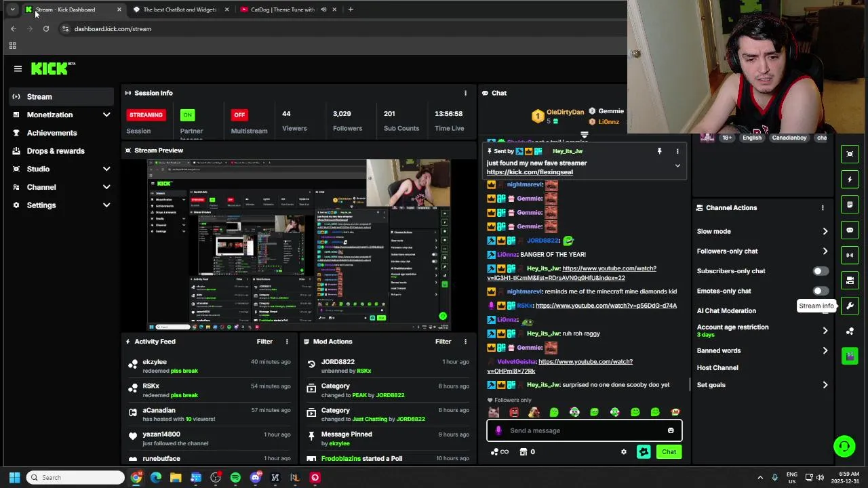Click the stream preview icon in the right rail

[850, 154]
